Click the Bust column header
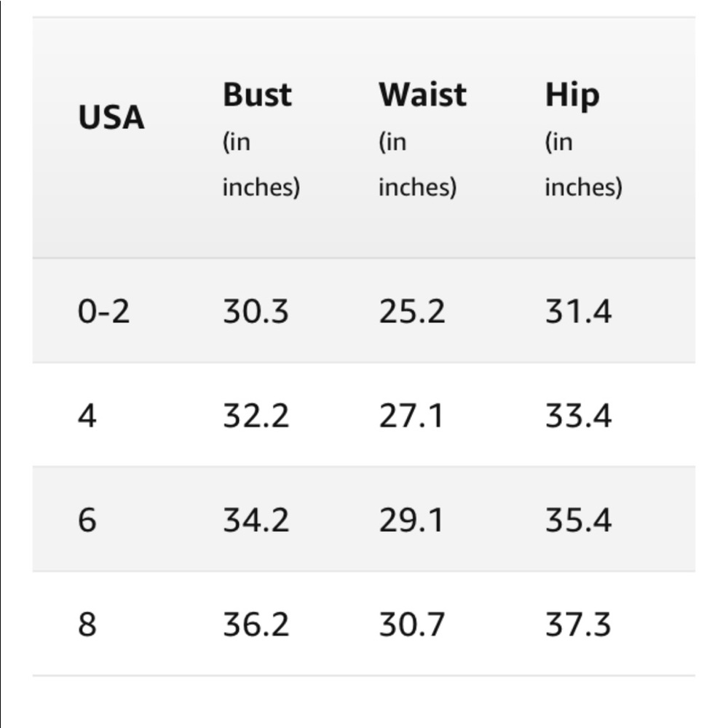The width and height of the screenshot is (728, 728). click(x=261, y=139)
